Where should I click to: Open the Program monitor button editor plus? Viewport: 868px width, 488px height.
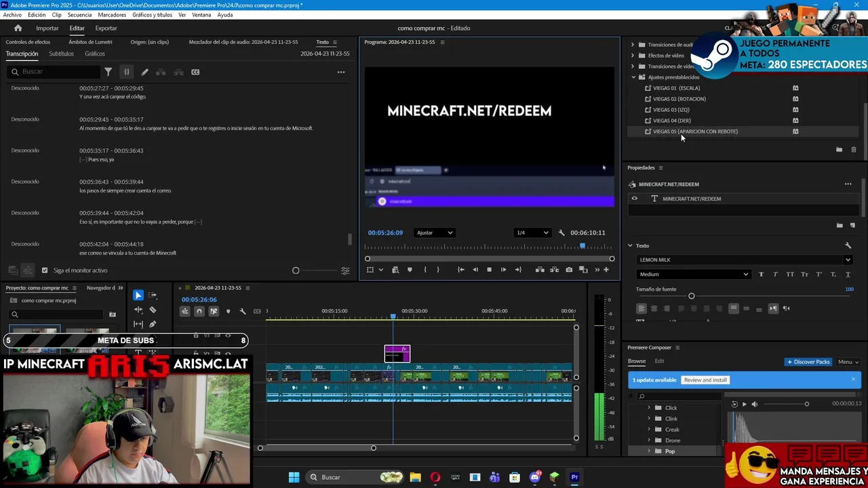point(606,270)
